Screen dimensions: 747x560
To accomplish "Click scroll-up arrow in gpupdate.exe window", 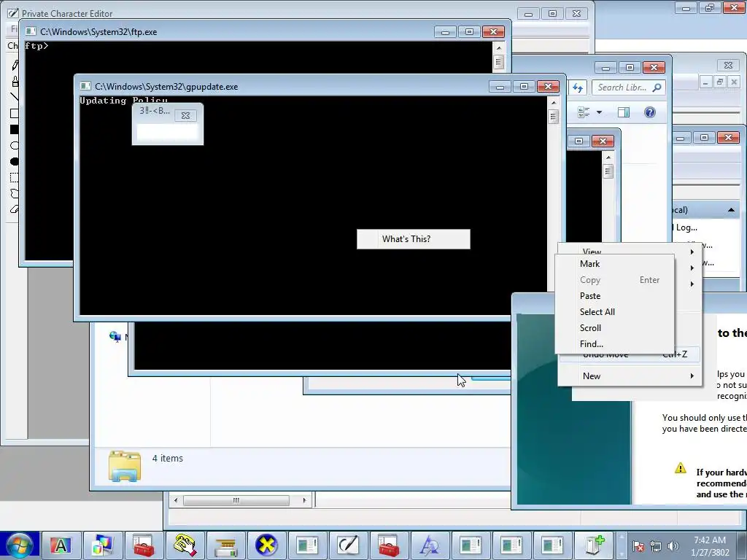I will click(x=553, y=103).
